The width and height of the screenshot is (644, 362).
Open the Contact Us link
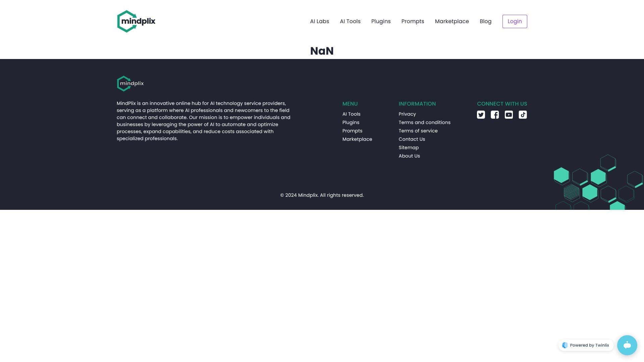(412, 139)
